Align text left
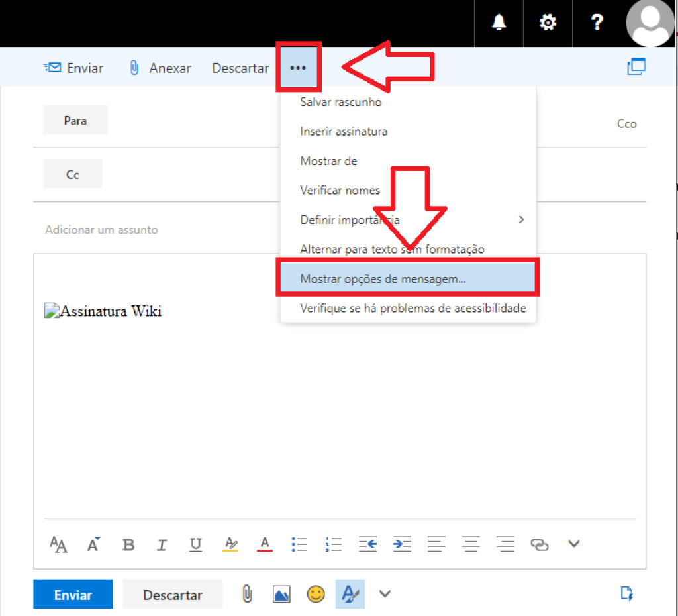The width and height of the screenshot is (678, 616). pos(436,544)
